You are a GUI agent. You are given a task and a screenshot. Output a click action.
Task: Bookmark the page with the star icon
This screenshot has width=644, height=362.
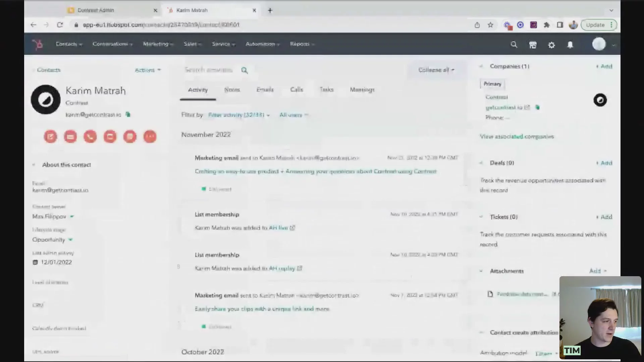[x=490, y=25]
